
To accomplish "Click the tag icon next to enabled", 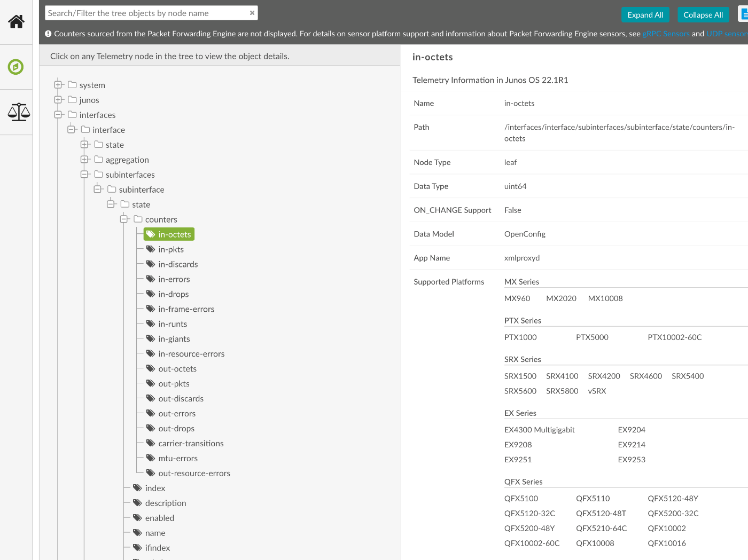I will click(x=137, y=518).
